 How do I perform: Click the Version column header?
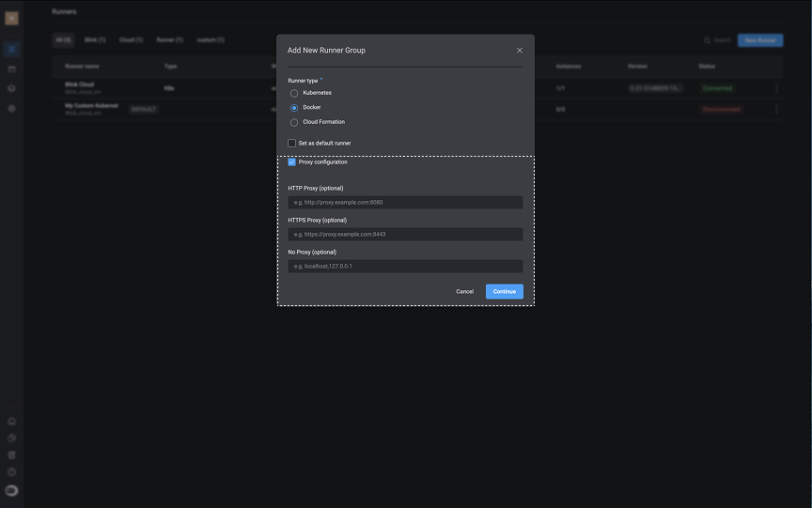pos(637,67)
